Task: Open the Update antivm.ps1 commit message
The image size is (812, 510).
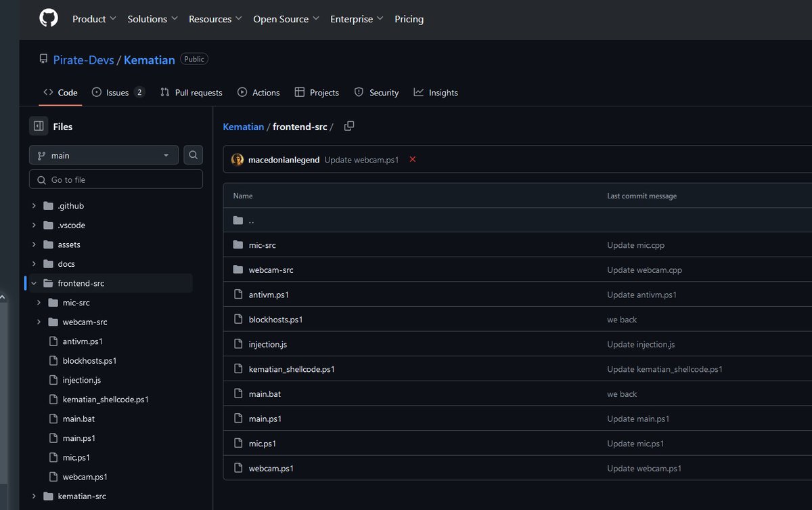Action: pos(642,295)
